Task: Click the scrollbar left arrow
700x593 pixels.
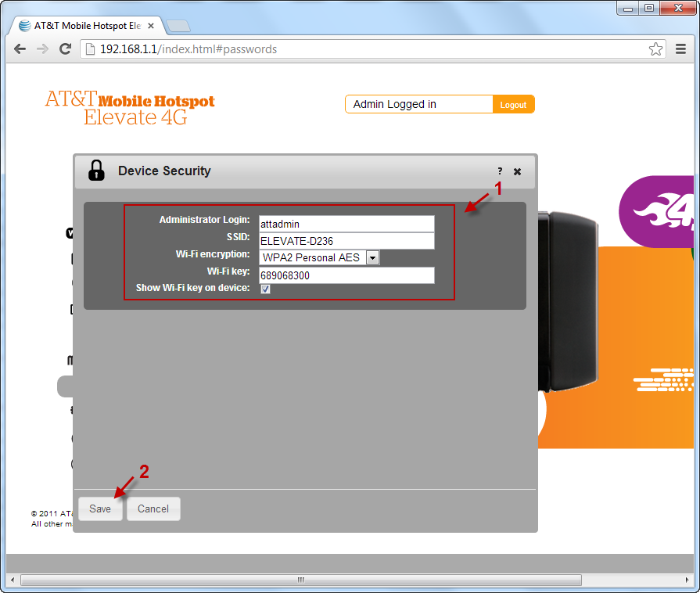Action: tap(13, 580)
